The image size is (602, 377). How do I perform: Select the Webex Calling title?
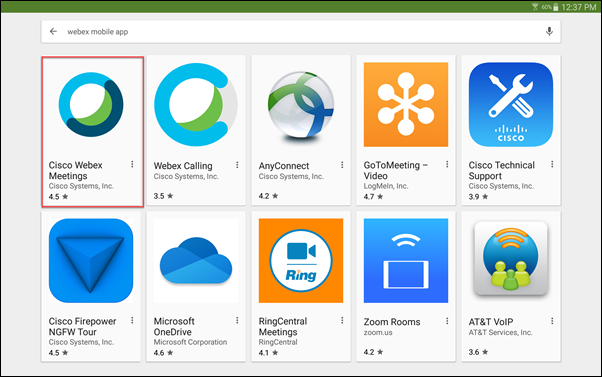tap(183, 166)
